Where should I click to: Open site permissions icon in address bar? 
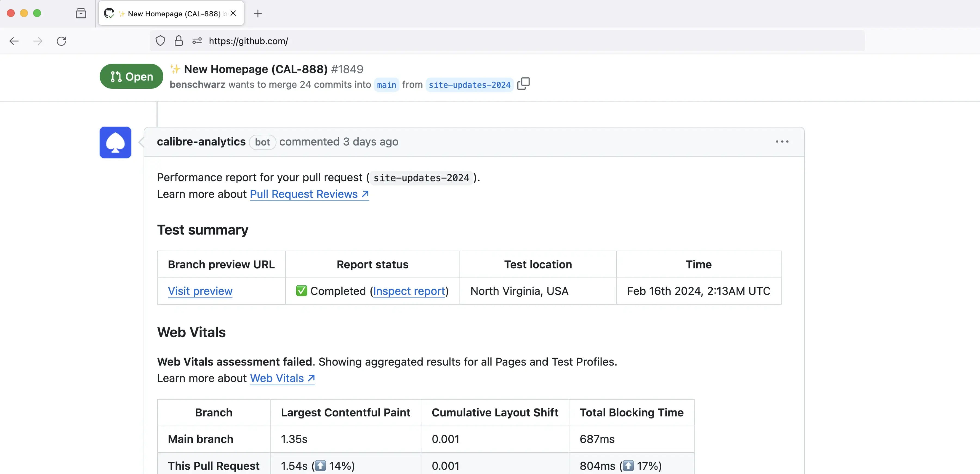coord(197,41)
